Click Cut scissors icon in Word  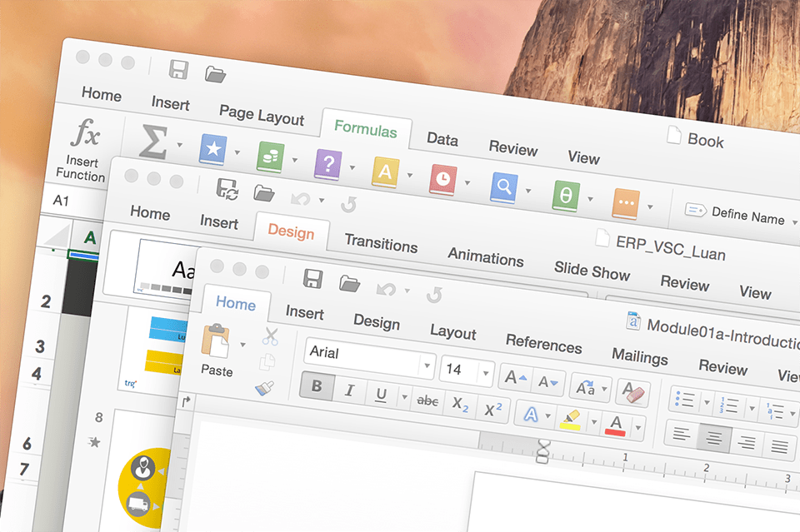[x=270, y=337]
